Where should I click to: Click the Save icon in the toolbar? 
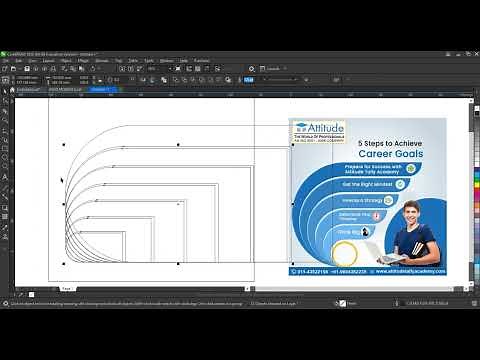(x=27, y=69)
